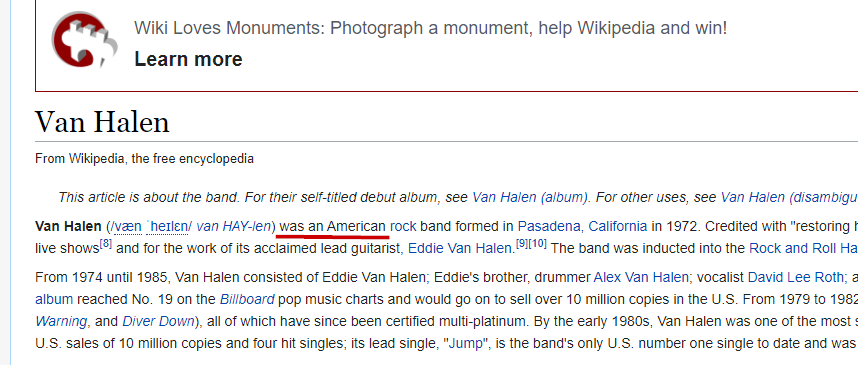Open the Diver Down album link
The width and height of the screenshot is (858, 365).
tap(158, 321)
